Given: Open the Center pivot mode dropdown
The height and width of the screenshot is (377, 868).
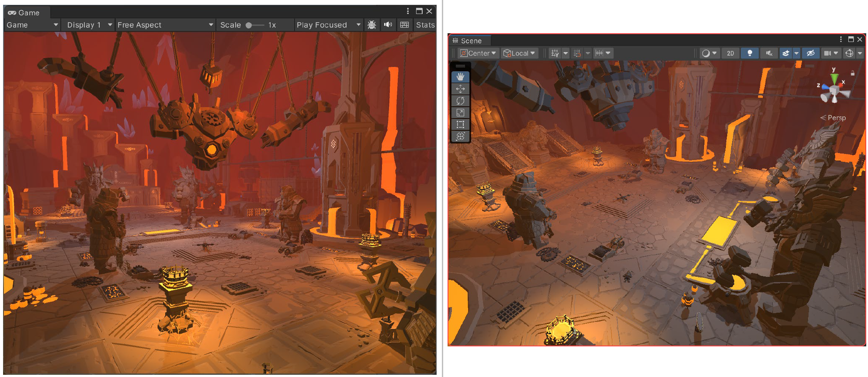Looking at the screenshot, I should click(479, 53).
